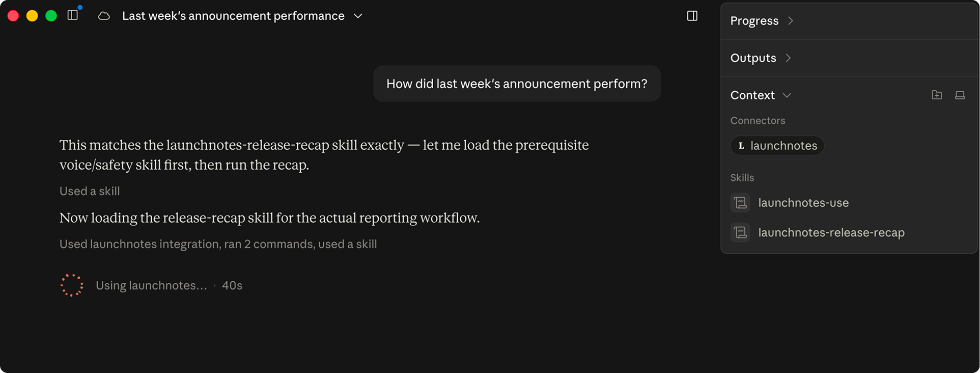Click the 'Using launchnotes…' progress spinner
Viewport: 980px width, 373px height.
(x=72, y=285)
